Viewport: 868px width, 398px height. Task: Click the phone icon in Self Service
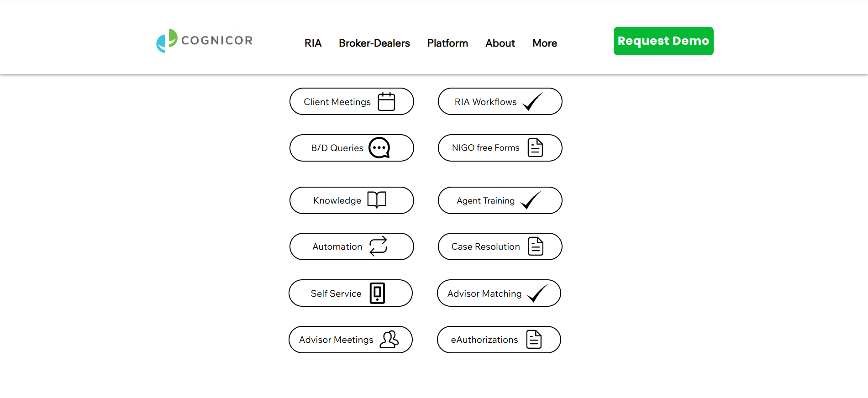pyautogui.click(x=377, y=293)
